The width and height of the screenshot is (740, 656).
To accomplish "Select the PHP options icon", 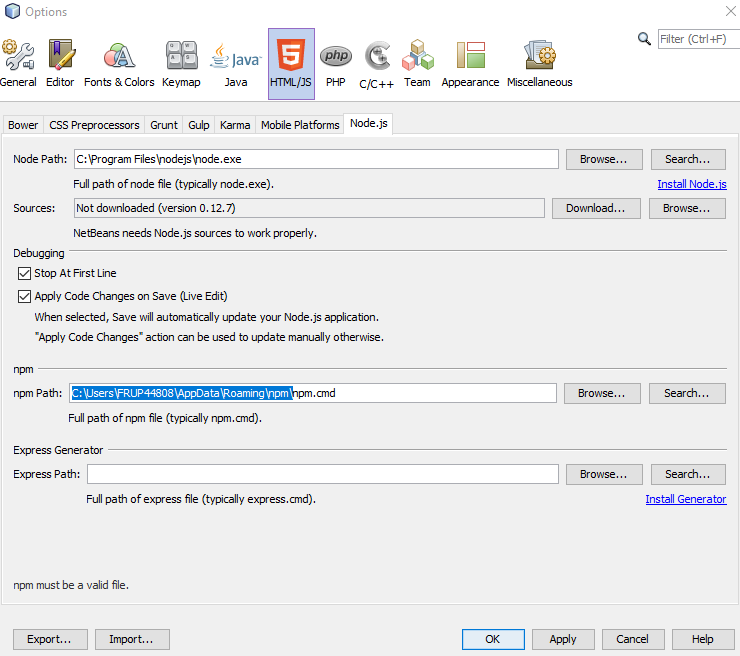I will pos(336,64).
